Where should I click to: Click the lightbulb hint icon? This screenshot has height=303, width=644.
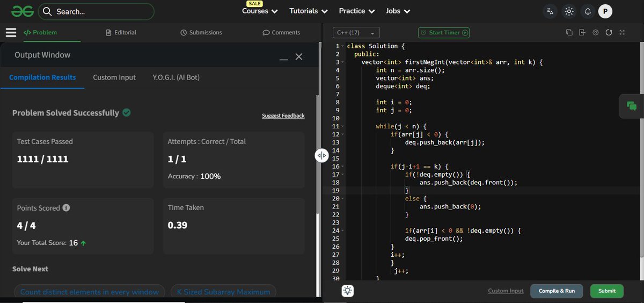[348, 291]
